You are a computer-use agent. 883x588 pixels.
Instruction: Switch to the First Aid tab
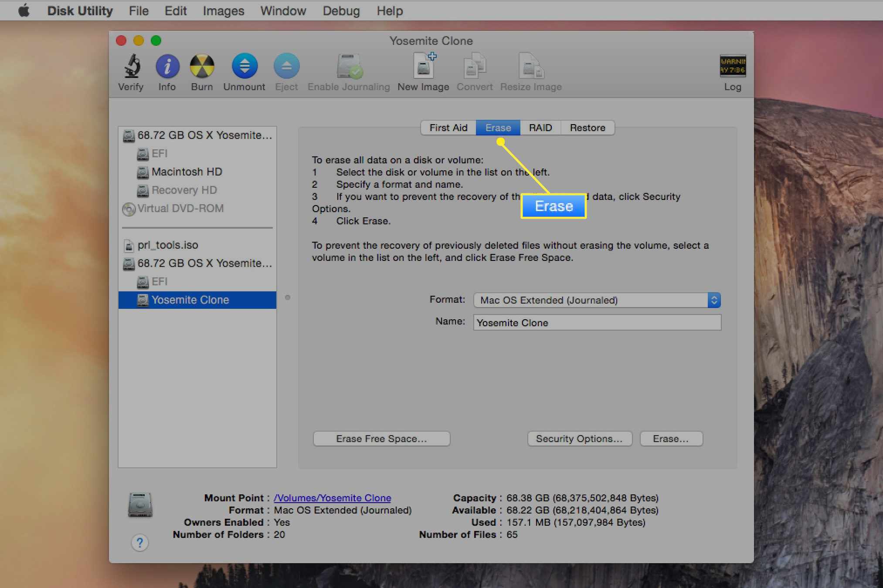point(448,128)
